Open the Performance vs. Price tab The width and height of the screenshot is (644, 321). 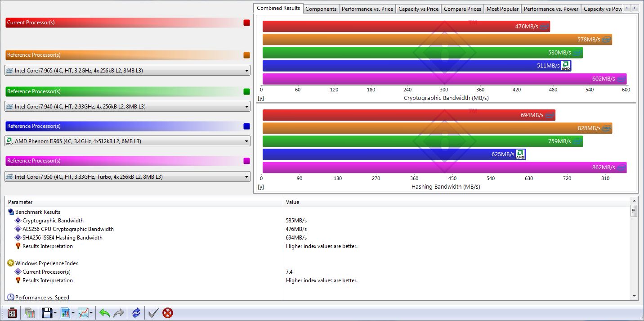tap(367, 9)
